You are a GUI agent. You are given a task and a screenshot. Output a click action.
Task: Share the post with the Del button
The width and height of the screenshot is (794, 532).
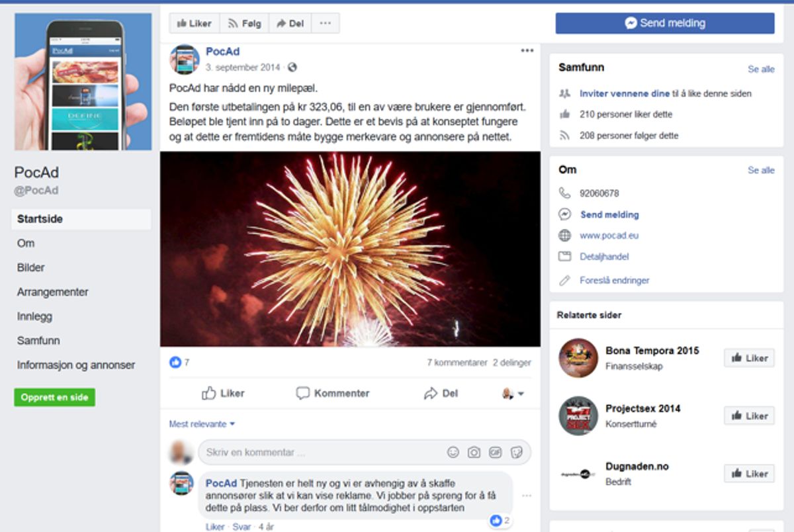pos(441,394)
